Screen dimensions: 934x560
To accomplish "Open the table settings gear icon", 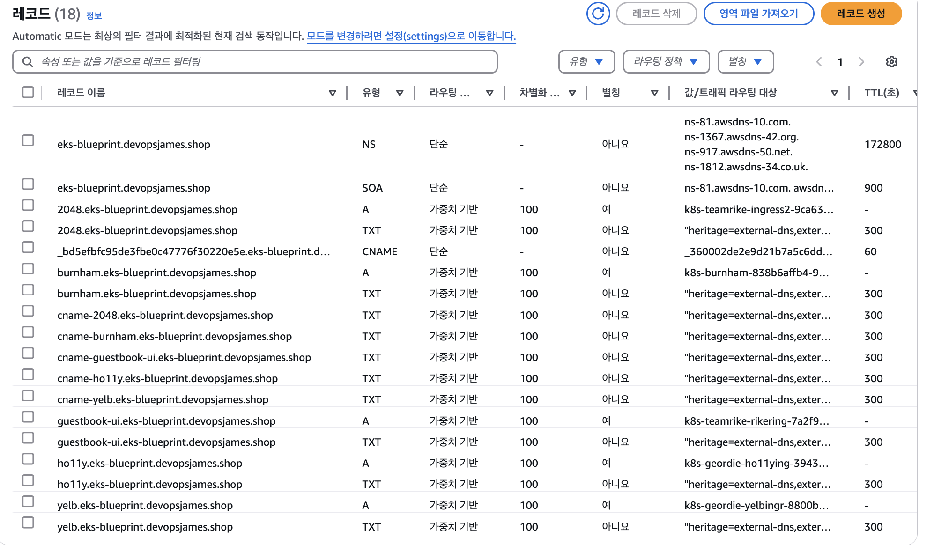I will (891, 62).
